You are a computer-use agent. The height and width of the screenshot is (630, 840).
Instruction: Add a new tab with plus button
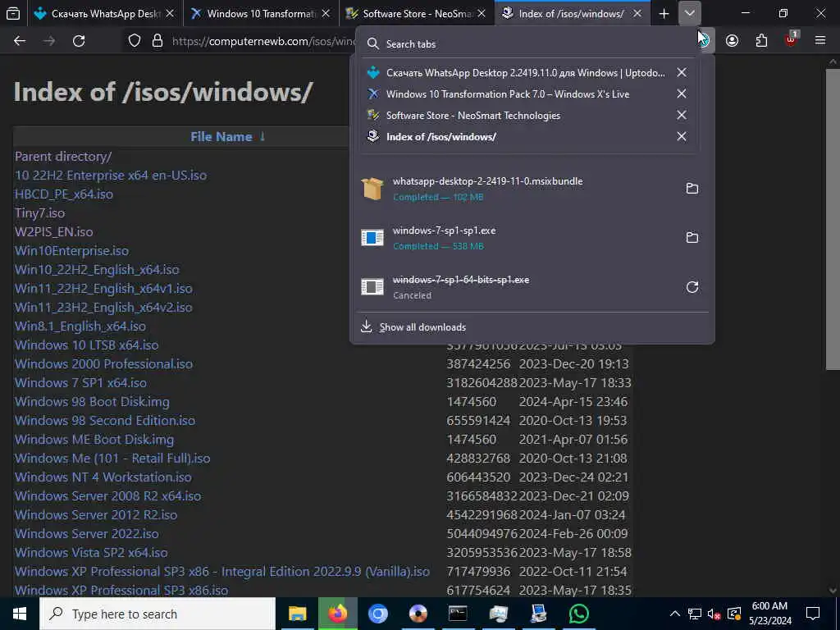pyautogui.click(x=664, y=14)
